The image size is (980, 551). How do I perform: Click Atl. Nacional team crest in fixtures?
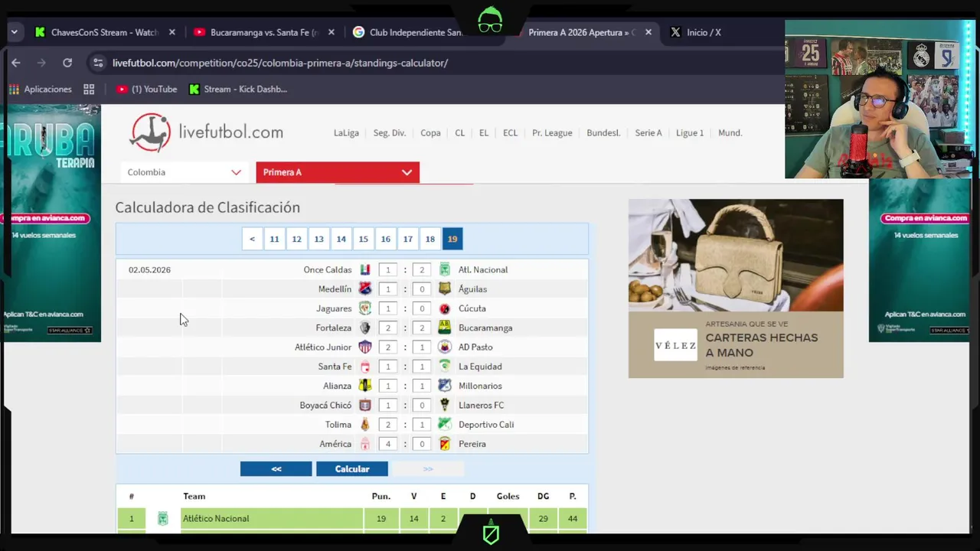coord(444,269)
